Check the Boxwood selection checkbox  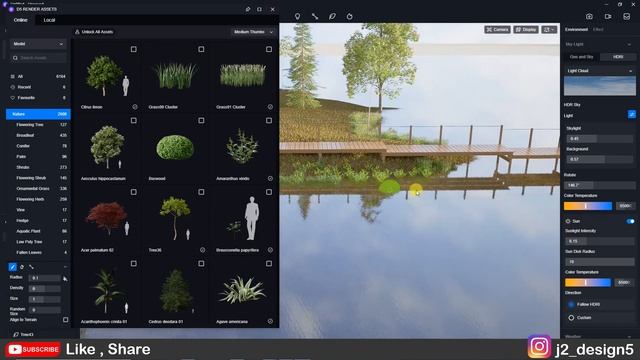201,120
